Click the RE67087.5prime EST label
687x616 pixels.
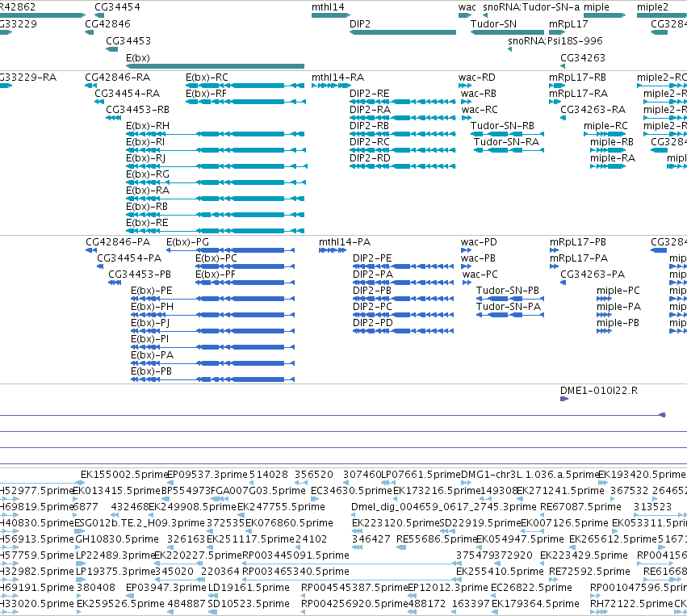coord(580,507)
